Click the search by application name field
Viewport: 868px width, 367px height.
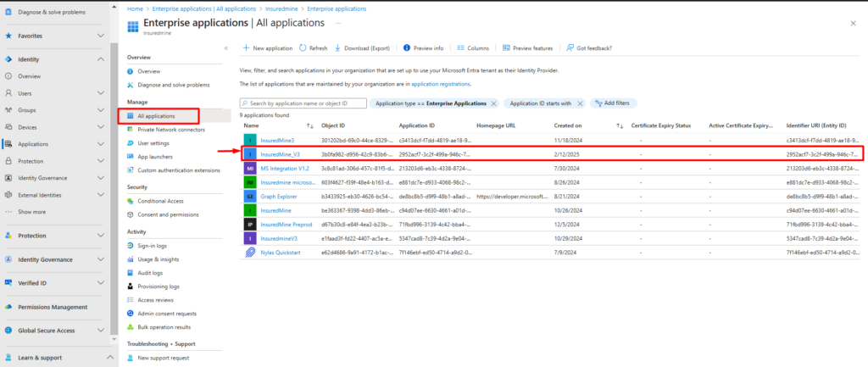coord(303,103)
